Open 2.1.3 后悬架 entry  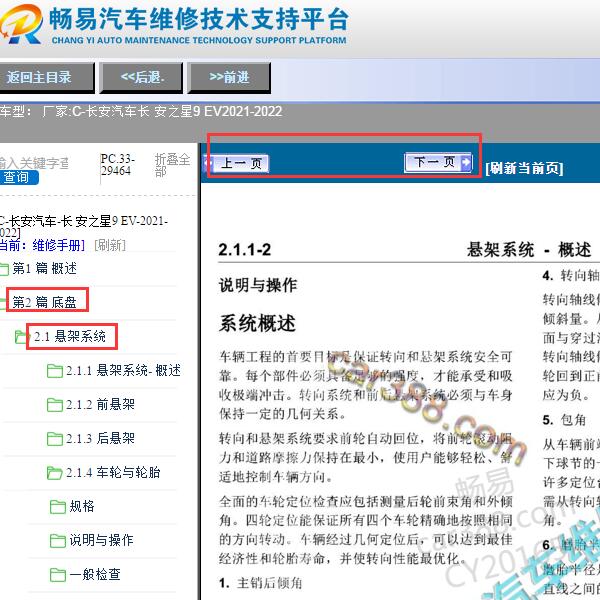100,438
